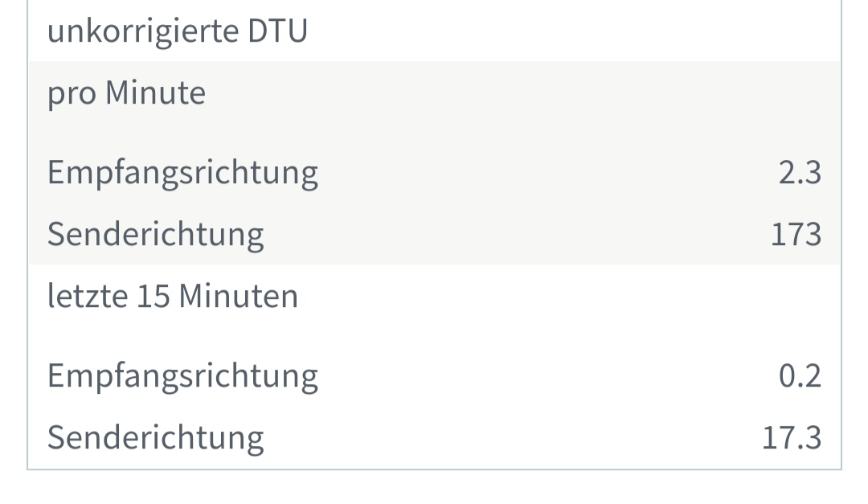Click the 2.3 receive value
The width and height of the screenshot is (868, 504).
coord(800,172)
